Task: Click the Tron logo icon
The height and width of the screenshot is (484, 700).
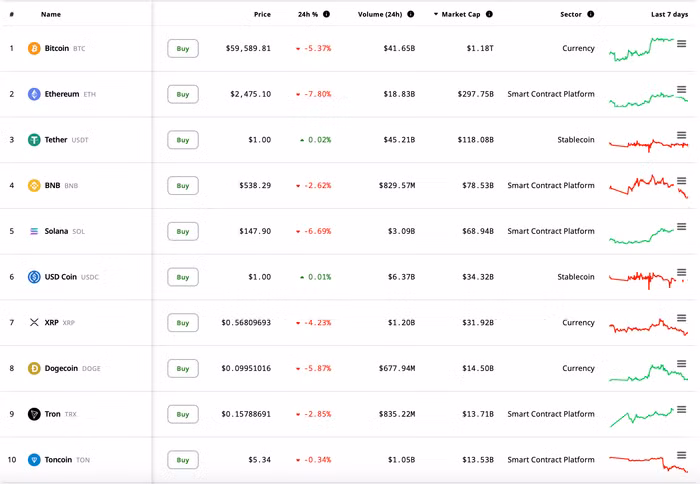Action: tap(34, 414)
